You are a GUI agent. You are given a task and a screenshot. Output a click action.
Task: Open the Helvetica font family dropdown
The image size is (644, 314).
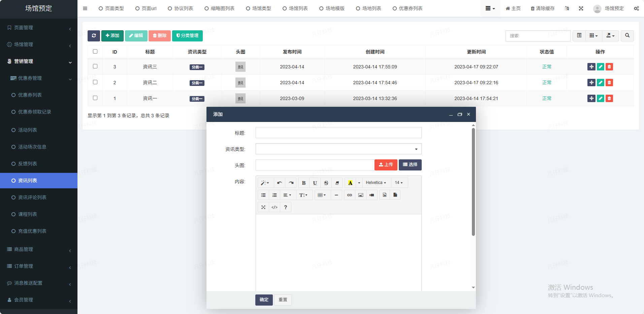pyautogui.click(x=376, y=183)
